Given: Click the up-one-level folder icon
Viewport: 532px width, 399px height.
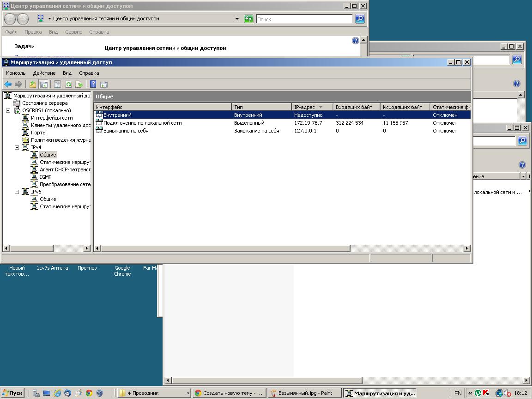Looking at the screenshot, I should tap(33, 84).
